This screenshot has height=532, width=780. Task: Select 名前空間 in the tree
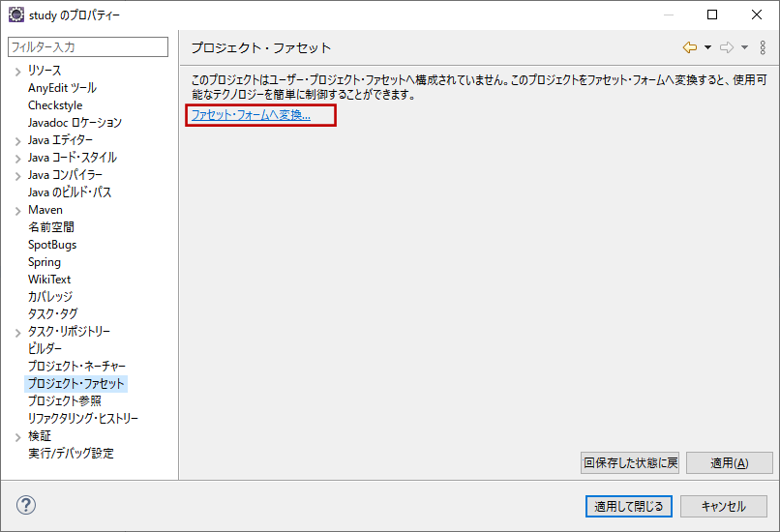tap(51, 227)
